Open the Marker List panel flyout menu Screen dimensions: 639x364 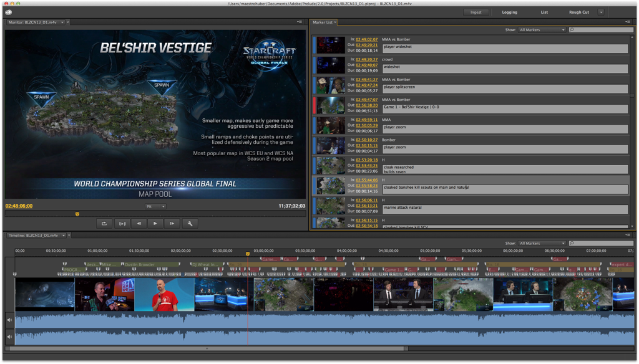(x=628, y=22)
